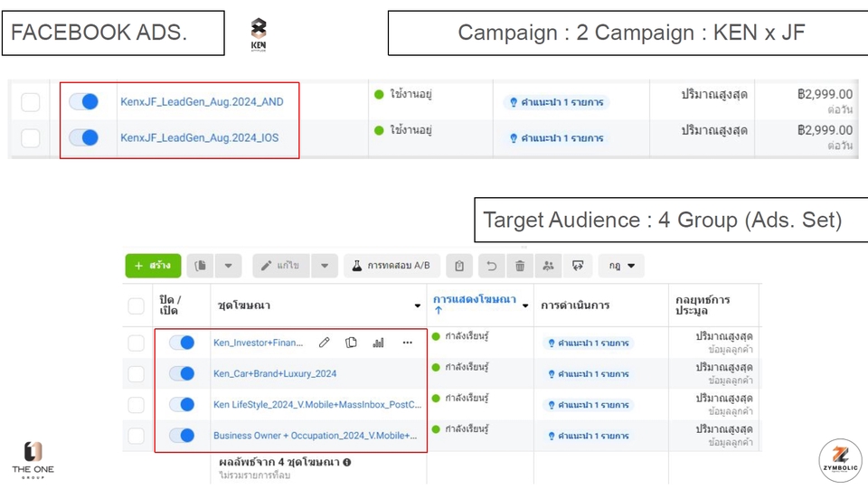Click the กำลังเรียนรู้ status in the Ken_Investor row

pos(460,336)
